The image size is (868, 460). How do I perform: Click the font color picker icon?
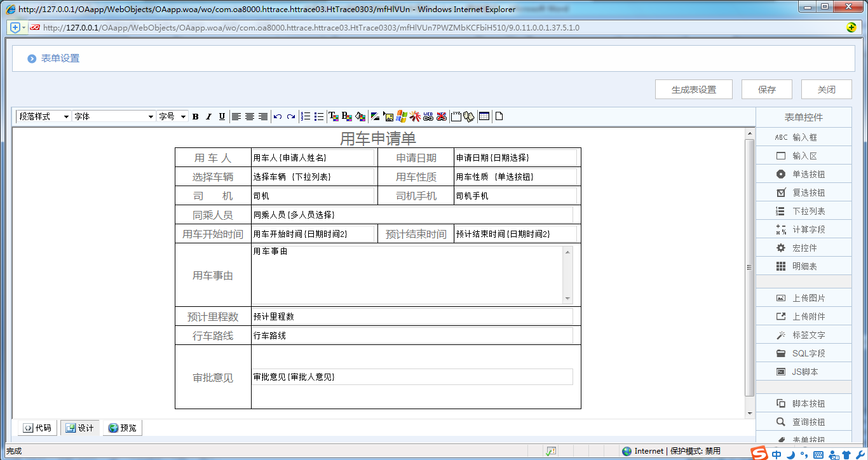(x=333, y=116)
